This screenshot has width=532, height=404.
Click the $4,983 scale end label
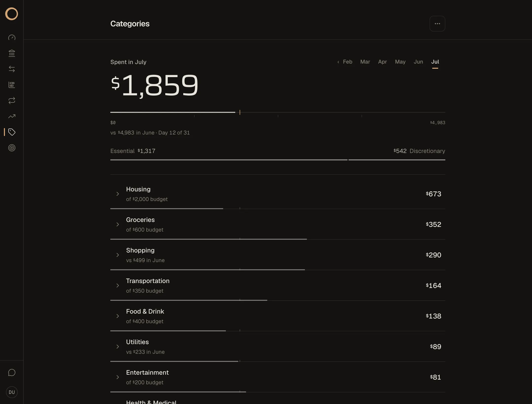click(x=438, y=123)
